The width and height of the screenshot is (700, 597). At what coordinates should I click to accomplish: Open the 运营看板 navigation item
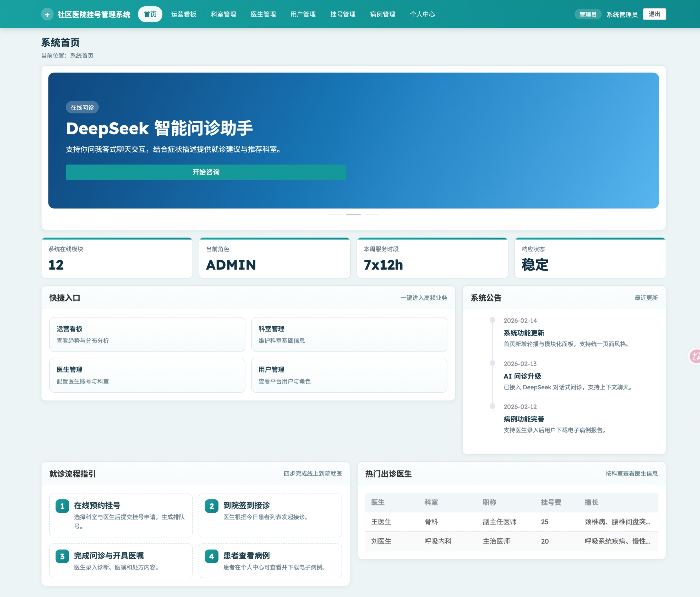(x=184, y=14)
